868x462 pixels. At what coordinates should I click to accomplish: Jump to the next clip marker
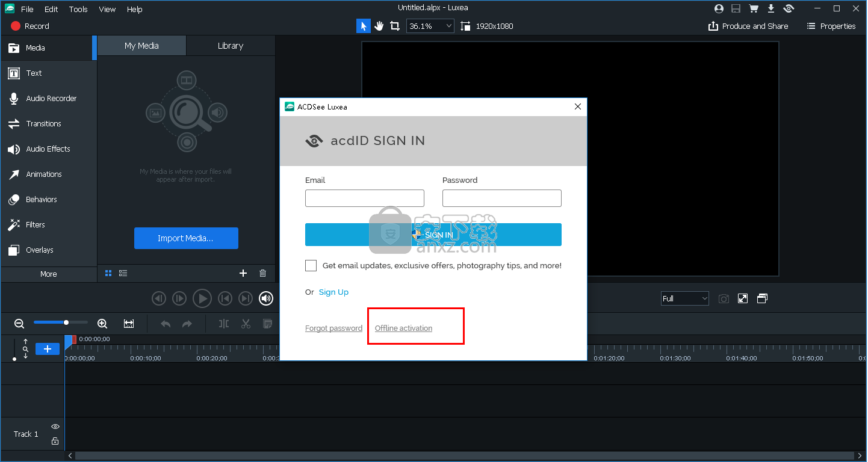click(x=246, y=298)
